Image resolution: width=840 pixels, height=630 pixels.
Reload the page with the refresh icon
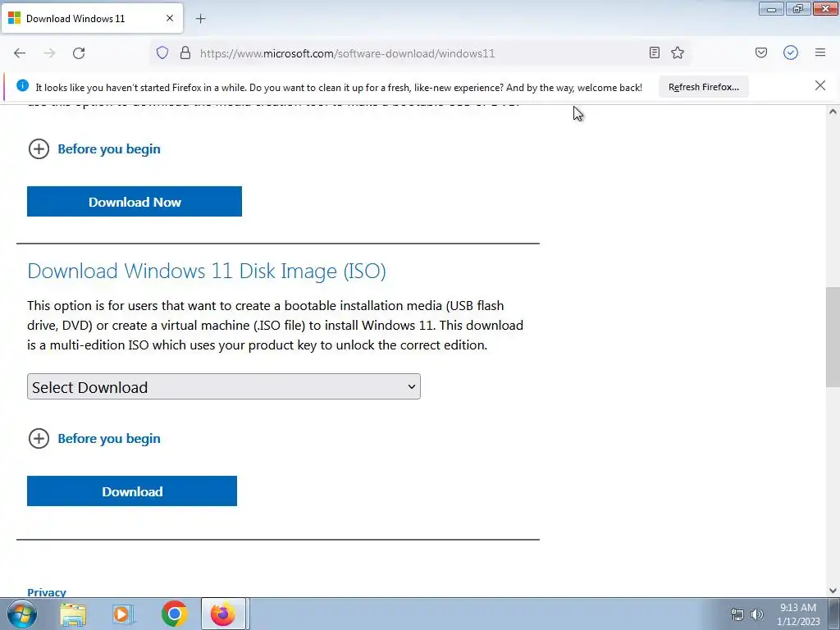click(79, 53)
